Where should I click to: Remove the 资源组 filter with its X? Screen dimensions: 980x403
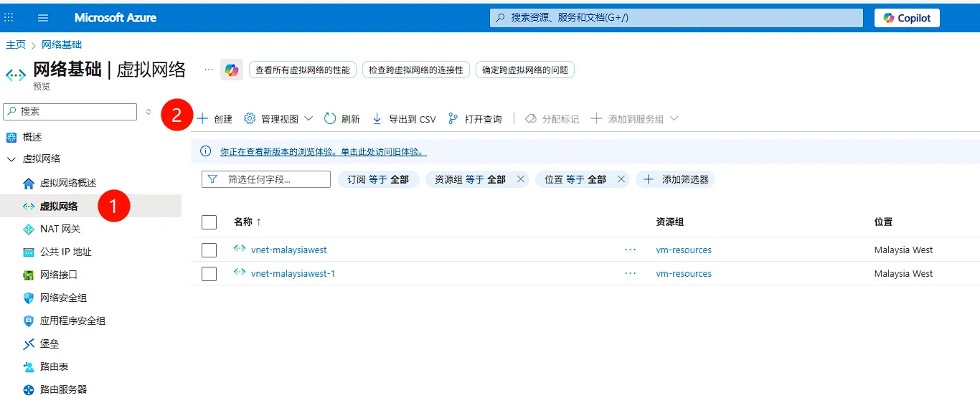[521, 179]
